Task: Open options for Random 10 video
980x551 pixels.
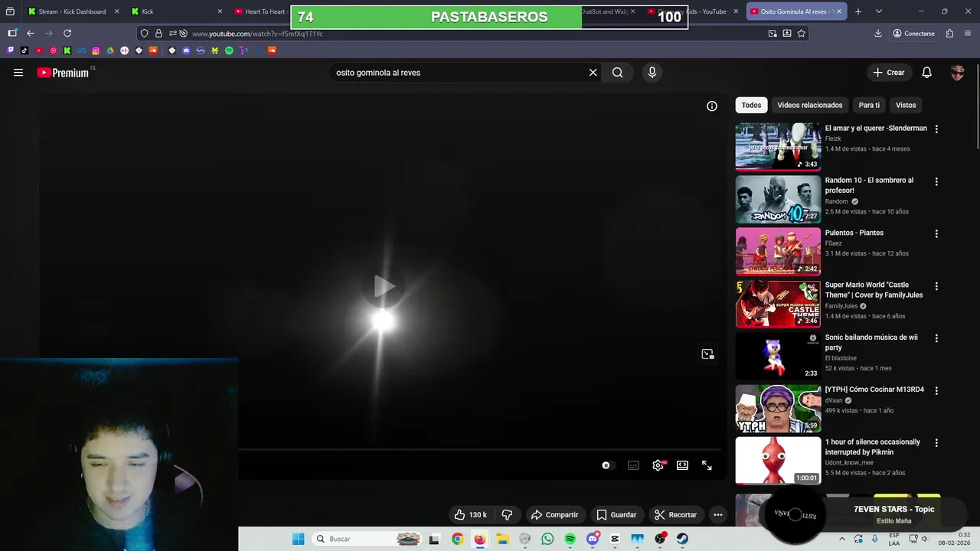Action: (936, 182)
